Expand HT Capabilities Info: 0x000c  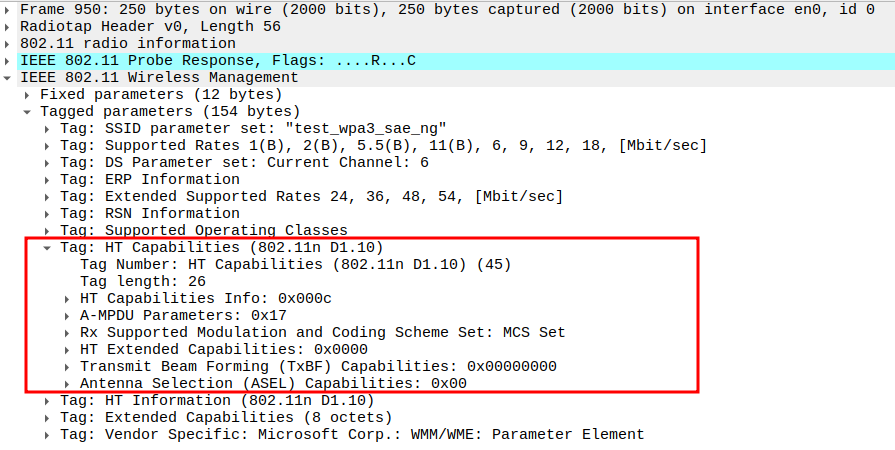(x=68, y=298)
